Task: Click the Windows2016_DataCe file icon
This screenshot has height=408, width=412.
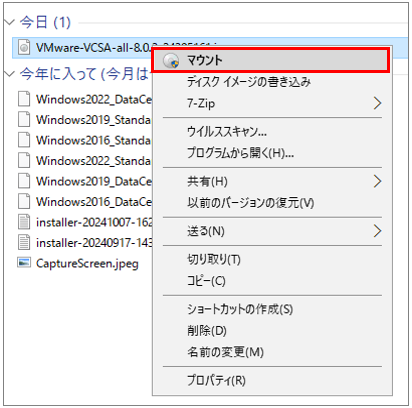Action: (24, 202)
